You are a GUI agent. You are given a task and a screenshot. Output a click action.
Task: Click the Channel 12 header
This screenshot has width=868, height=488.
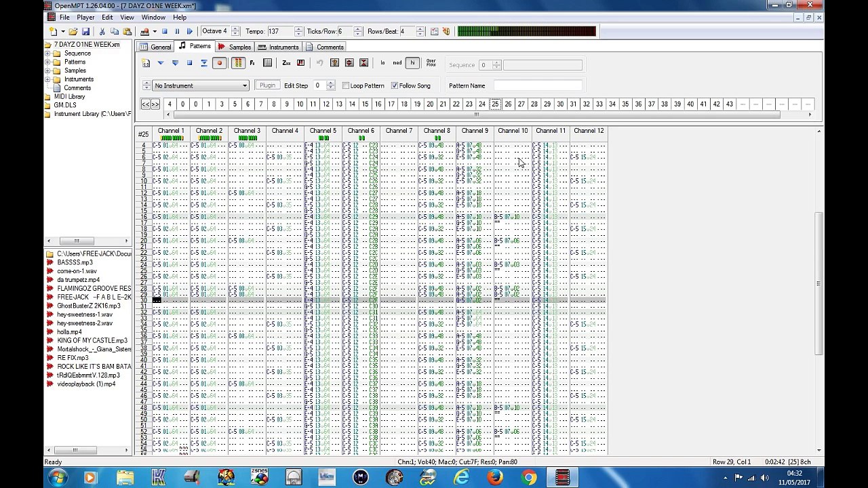[589, 130]
